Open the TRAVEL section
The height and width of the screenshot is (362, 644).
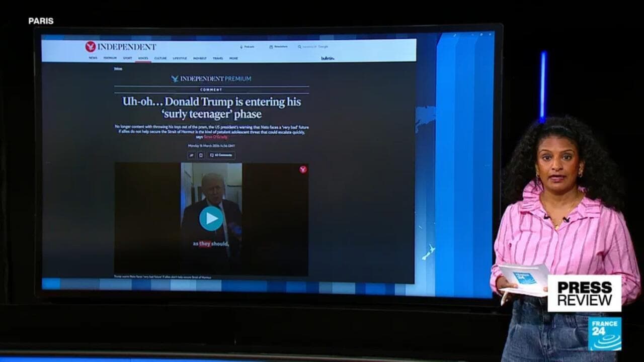(217, 58)
